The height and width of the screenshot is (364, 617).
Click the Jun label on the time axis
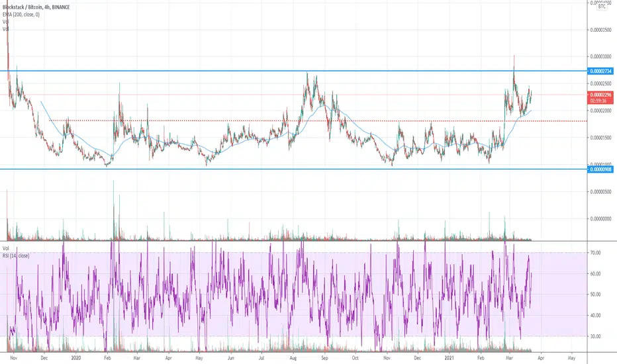pos(231,358)
